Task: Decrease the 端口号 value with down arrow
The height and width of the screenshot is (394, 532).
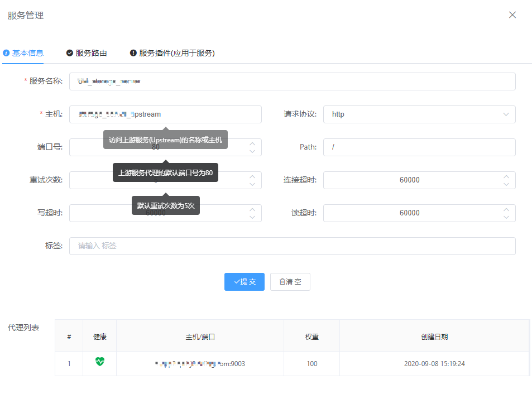Action: [x=252, y=151]
